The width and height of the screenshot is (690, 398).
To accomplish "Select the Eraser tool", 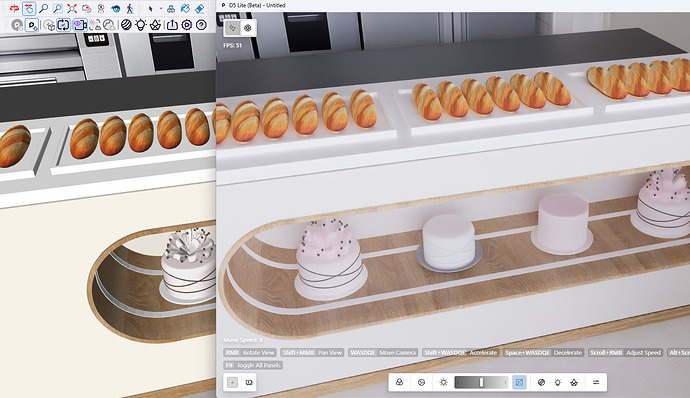I will [x=199, y=8].
